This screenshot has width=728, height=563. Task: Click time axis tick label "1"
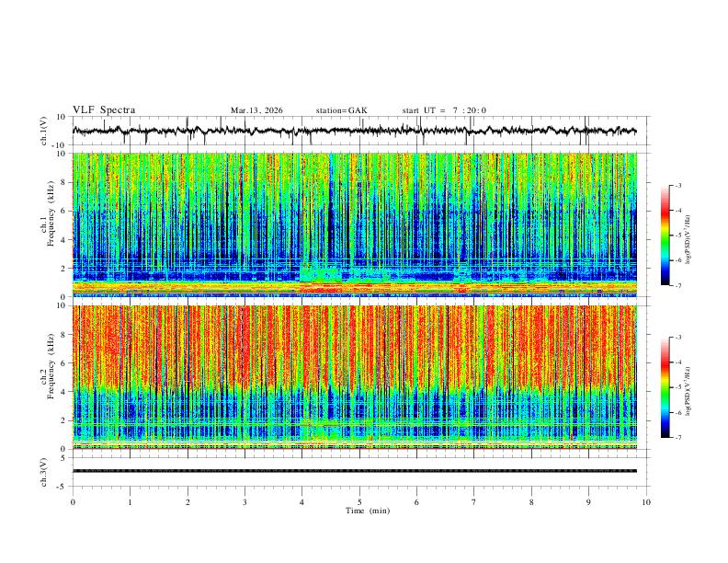130,502
